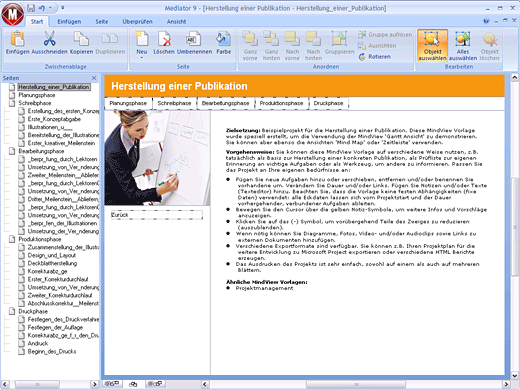Switch to the Seite ribbon tab

[102, 22]
